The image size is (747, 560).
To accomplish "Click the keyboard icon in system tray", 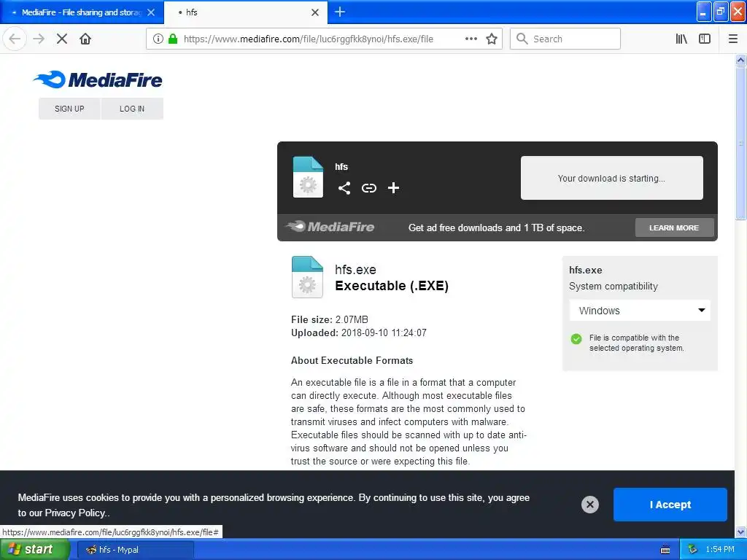I will tap(665, 550).
